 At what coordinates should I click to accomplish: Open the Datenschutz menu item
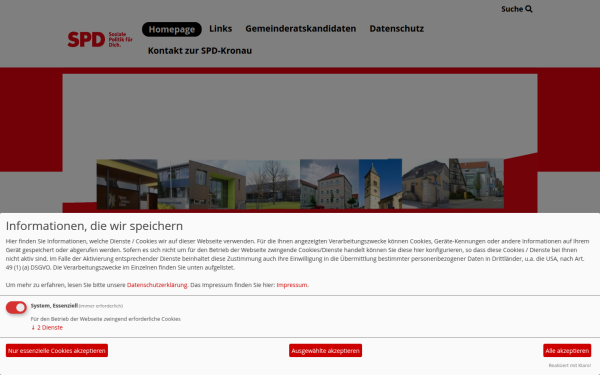[x=396, y=29]
